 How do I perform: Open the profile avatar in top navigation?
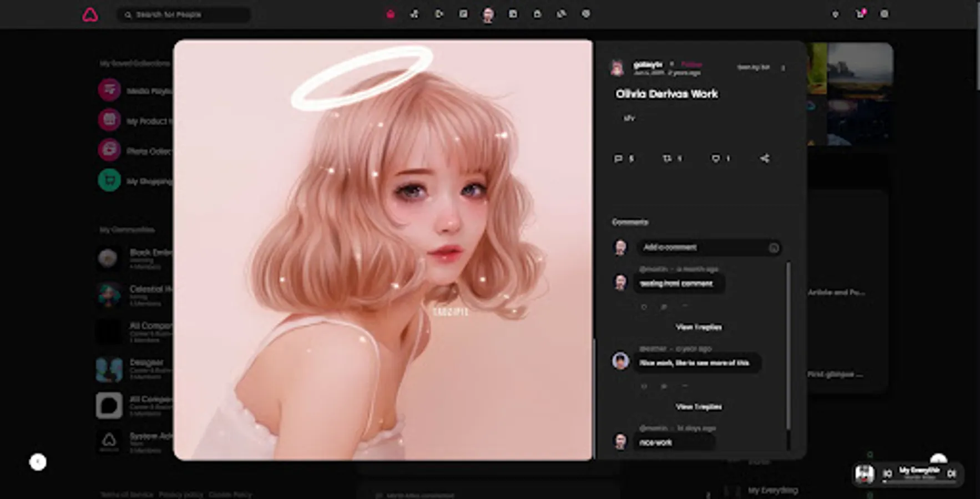pyautogui.click(x=488, y=14)
